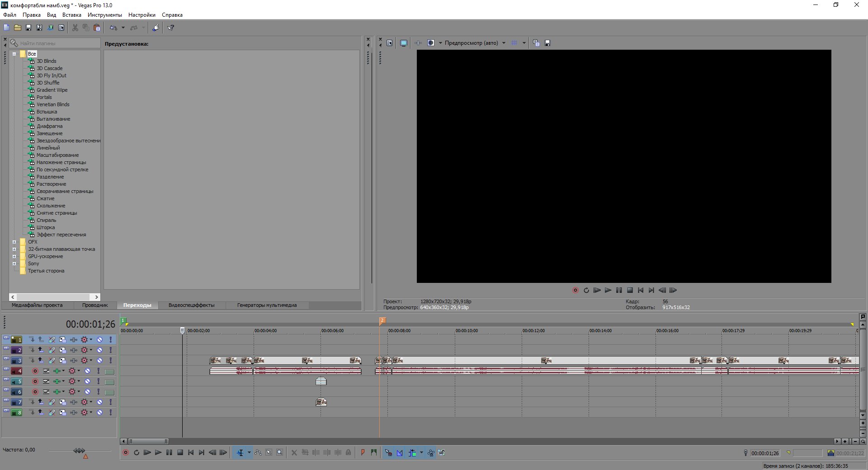Click timeline marker 2
This screenshot has height=470, width=868.
pyautogui.click(x=382, y=320)
